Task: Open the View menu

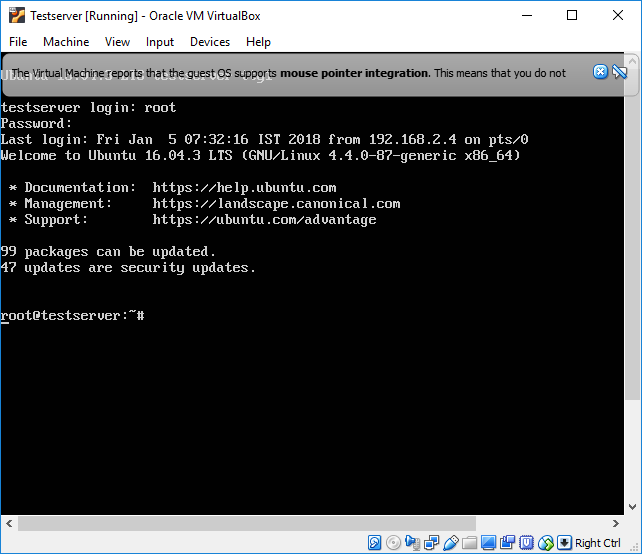Action: pos(117,42)
